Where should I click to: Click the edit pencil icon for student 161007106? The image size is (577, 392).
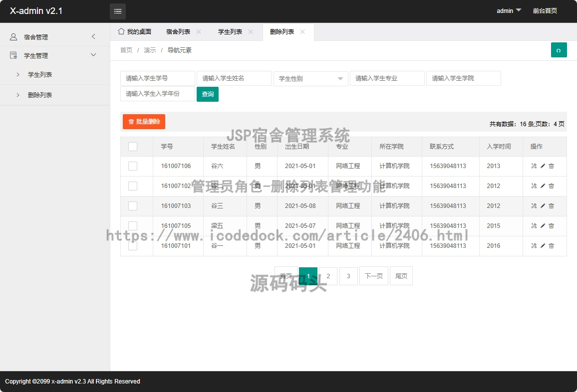(x=543, y=166)
